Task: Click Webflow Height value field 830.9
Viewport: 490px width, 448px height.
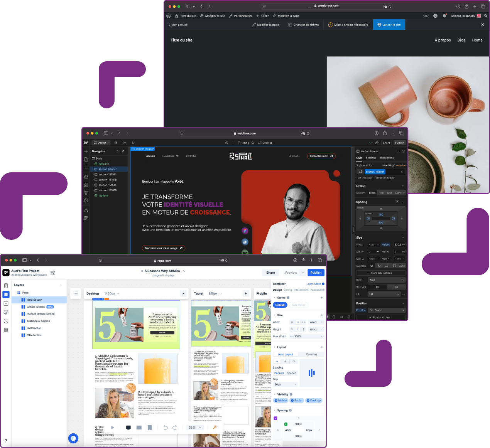Action: point(399,244)
